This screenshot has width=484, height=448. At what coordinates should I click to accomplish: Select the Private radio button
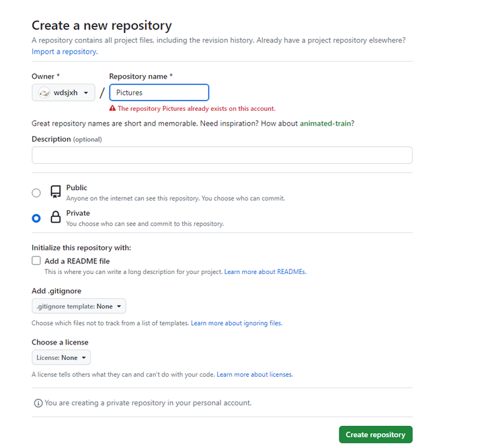coord(36,218)
